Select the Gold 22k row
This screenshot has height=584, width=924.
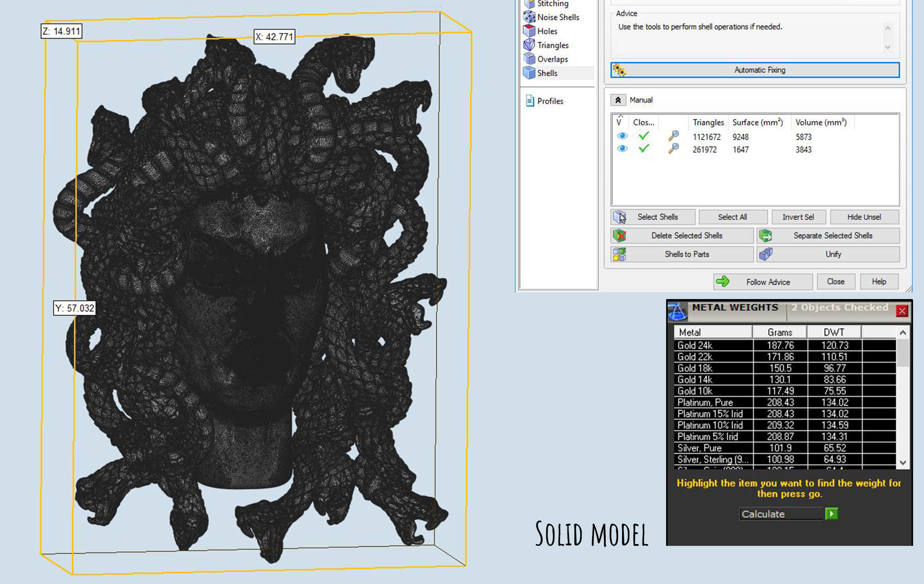tap(785, 357)
